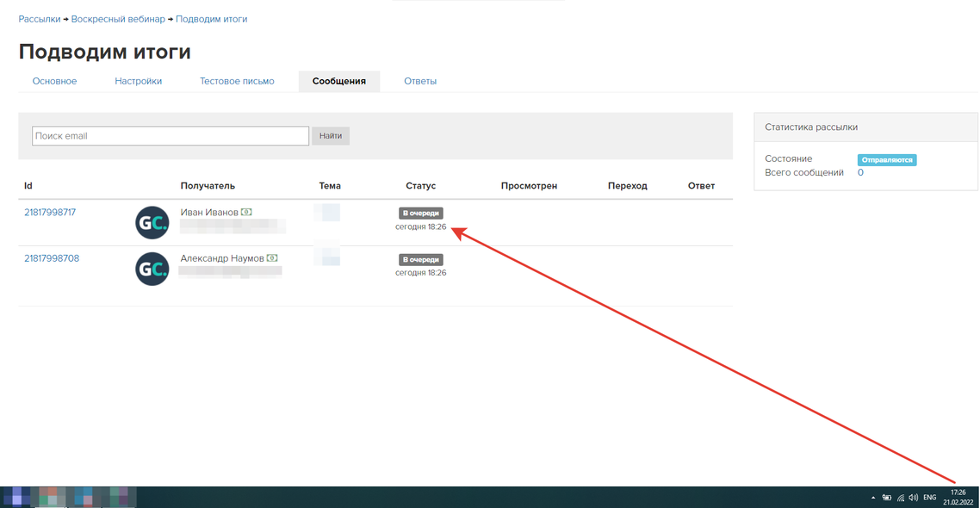Switch input language via ENG indicator
The width and height of the screenshot is (980, 508).
[930, 498]
